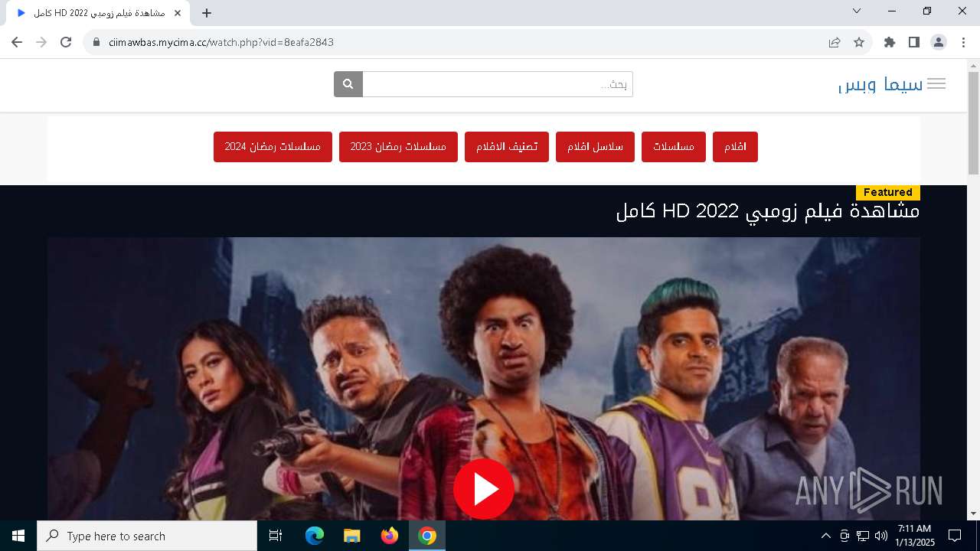Viewport: 980px width, 551px height.
Task: Toggle the browser side panel icon
Action: pos(914,42)
